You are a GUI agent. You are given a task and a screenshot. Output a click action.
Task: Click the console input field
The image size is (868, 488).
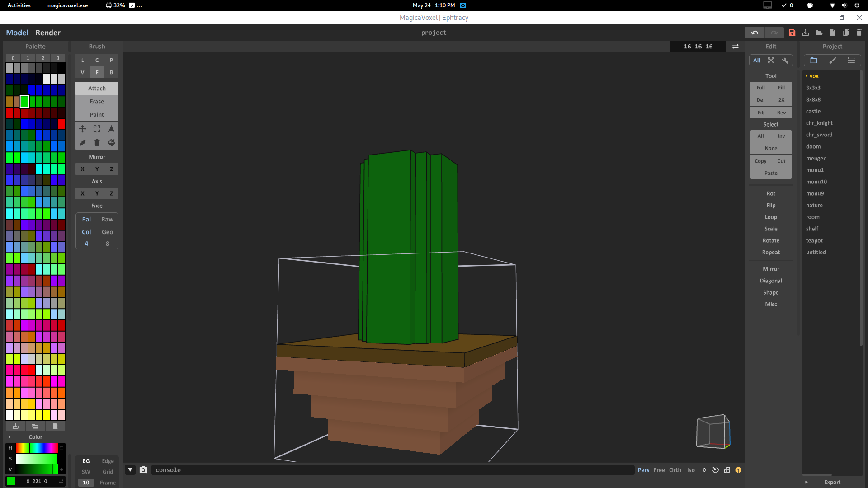pos(392,470)
